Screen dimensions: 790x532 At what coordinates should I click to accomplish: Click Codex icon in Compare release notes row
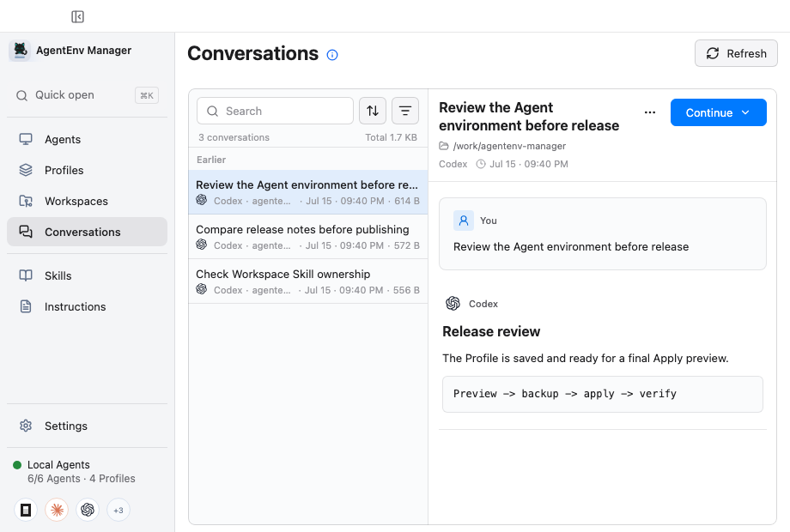coord(202,245)
